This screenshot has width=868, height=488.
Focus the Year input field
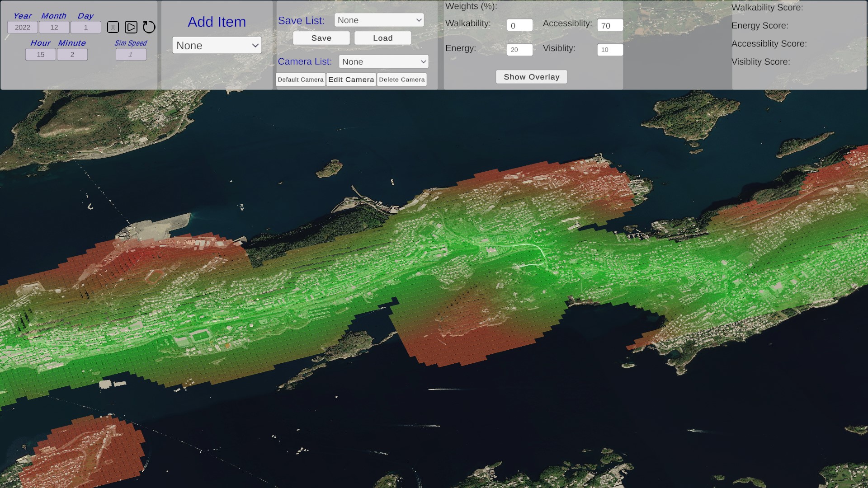tap(23, 28)
